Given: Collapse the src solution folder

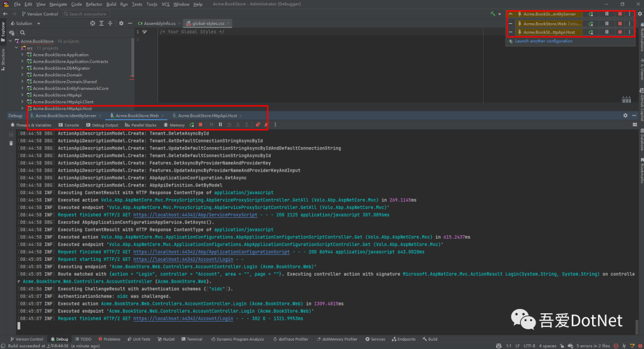Looking at the screenshot, I should tap(17, 48).
